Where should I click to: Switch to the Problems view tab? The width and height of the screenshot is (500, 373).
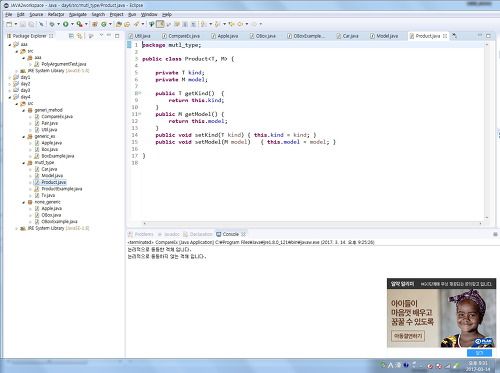(141, 234)
